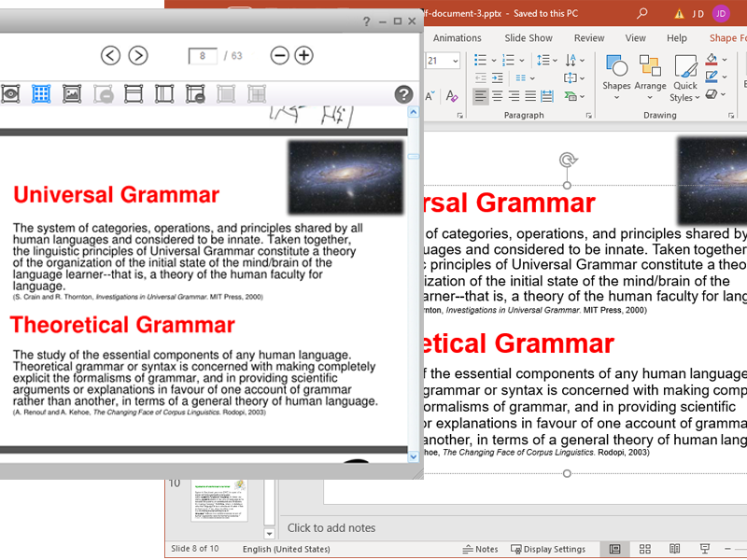The height and width of the screenshot is (560, 747).
Task: Open Display Settings in status bar
Action: coord(548,549)
